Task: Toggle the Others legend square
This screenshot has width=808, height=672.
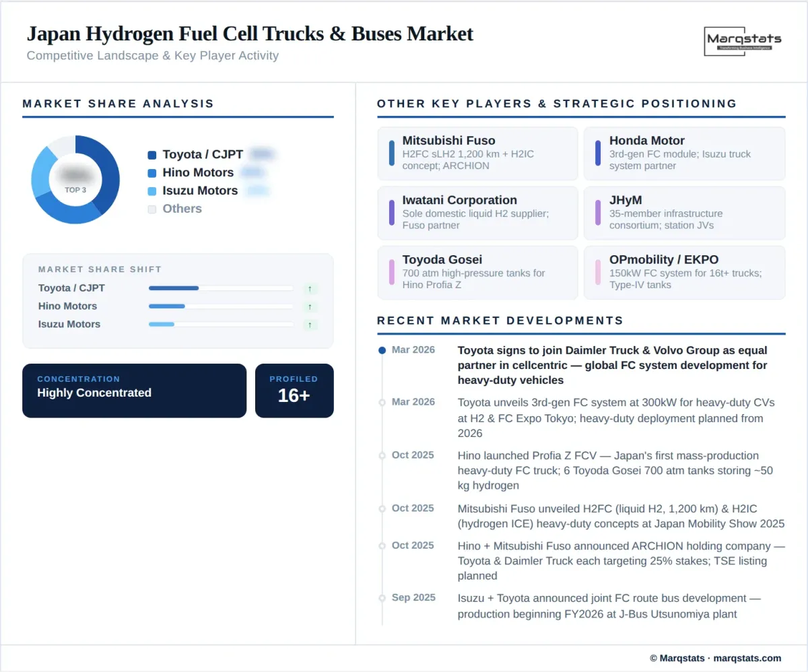Action: point(151,209)
